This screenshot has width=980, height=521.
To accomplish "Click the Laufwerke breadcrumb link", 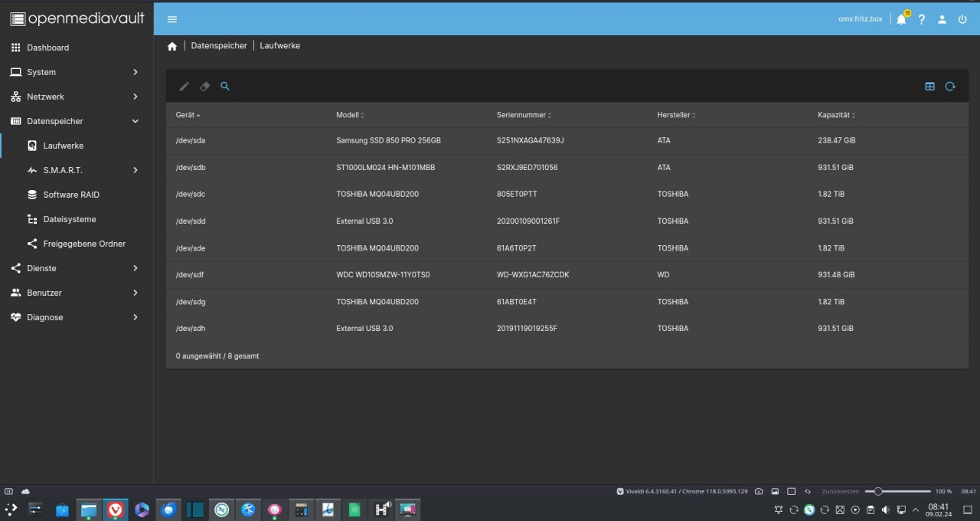I will click(x=280, y=46).
